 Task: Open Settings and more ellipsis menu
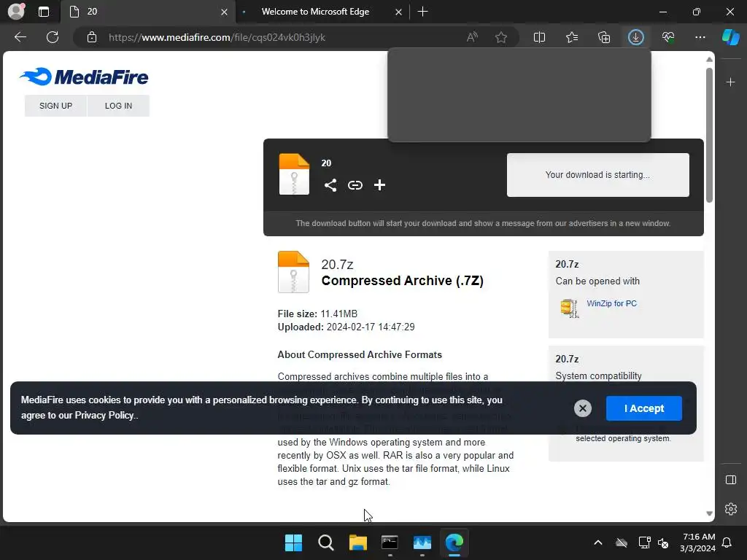(700, 37)
